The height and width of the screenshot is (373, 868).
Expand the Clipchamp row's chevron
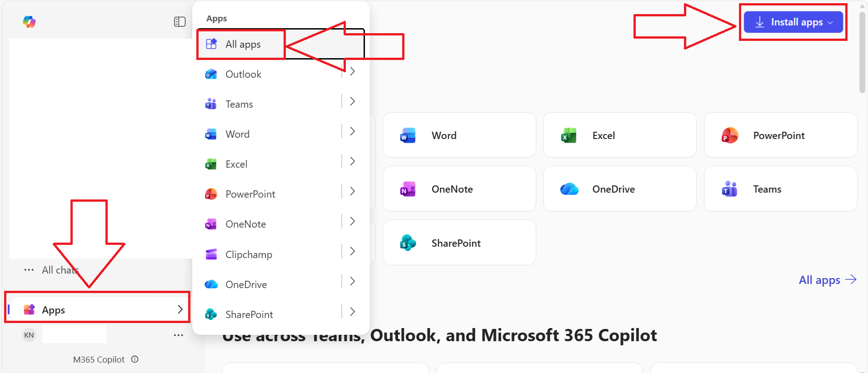click(x=353, y=251)
